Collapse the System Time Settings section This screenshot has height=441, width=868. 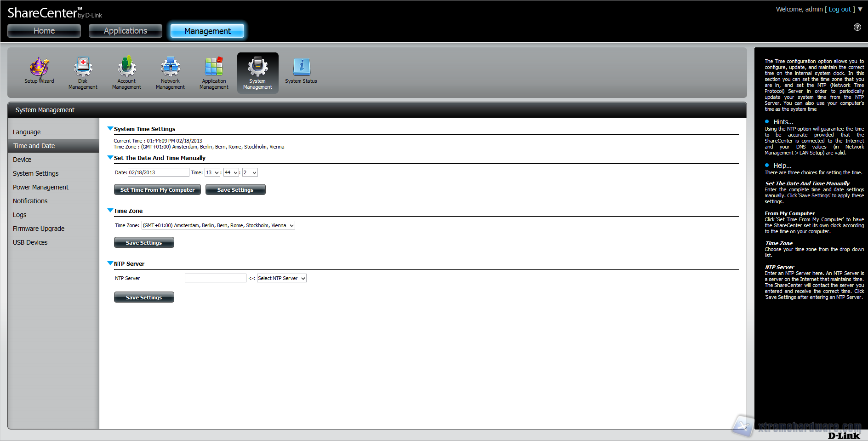[110, 129]
